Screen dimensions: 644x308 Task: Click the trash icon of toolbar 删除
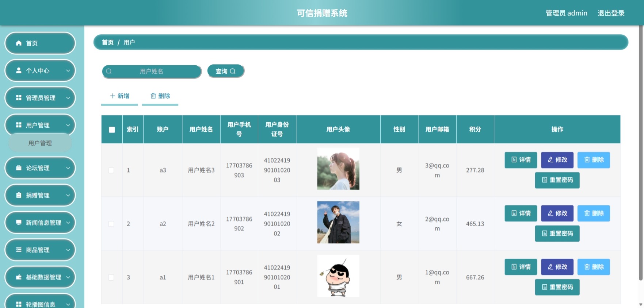(x=153, y=96)
